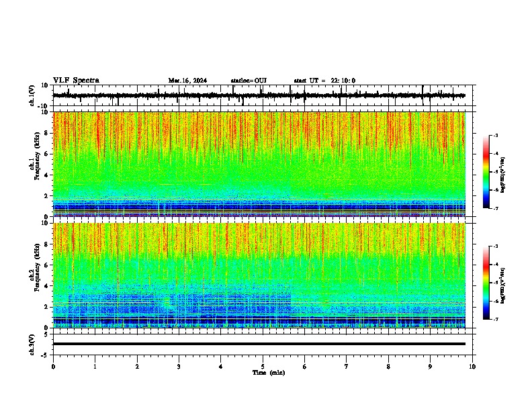Click the '5' tick label on time axis

[263, 367]
